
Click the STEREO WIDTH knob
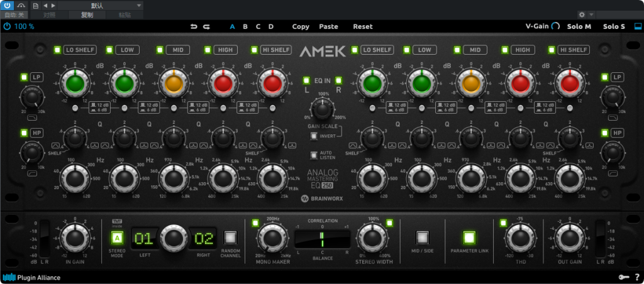pos(372,238)
